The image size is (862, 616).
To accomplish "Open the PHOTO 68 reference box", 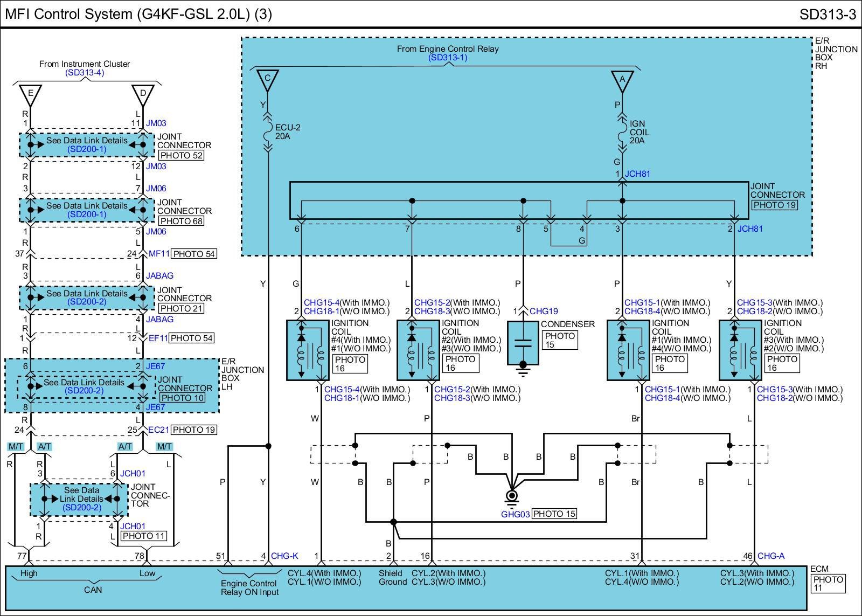I will (x=181, y=221).
